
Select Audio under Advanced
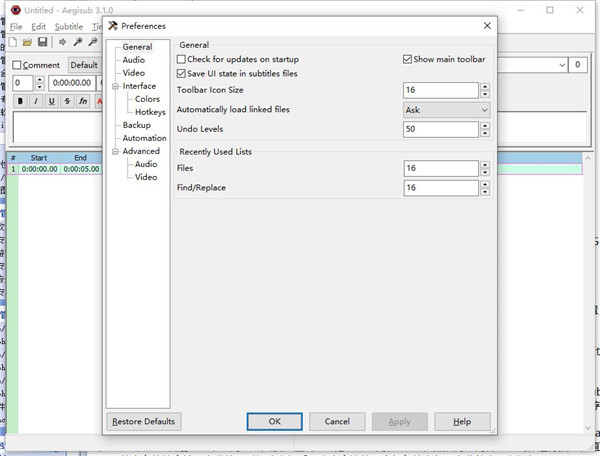pyautogui.click(x=146, y=164)
